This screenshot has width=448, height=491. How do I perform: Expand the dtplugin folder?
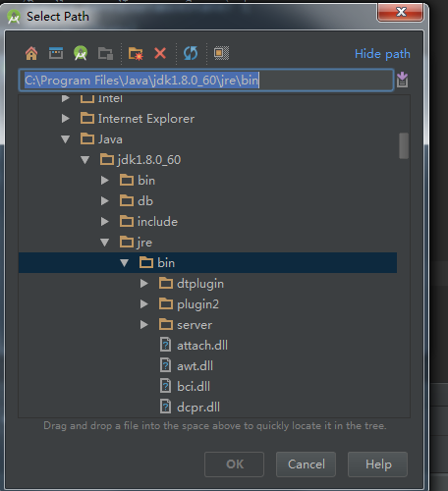click(x=144, y=284)
